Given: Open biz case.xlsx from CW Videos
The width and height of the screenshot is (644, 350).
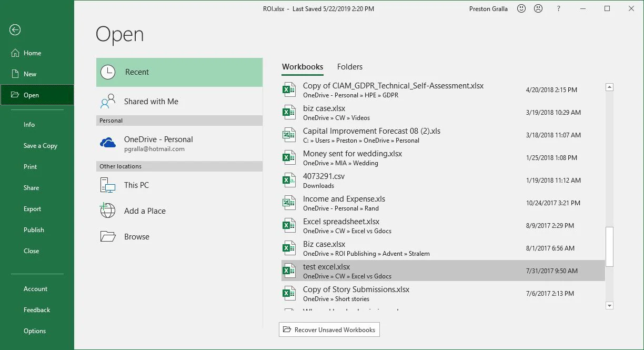Looking at the screenshot, I should pyautogui.click(x=443, y=112).
